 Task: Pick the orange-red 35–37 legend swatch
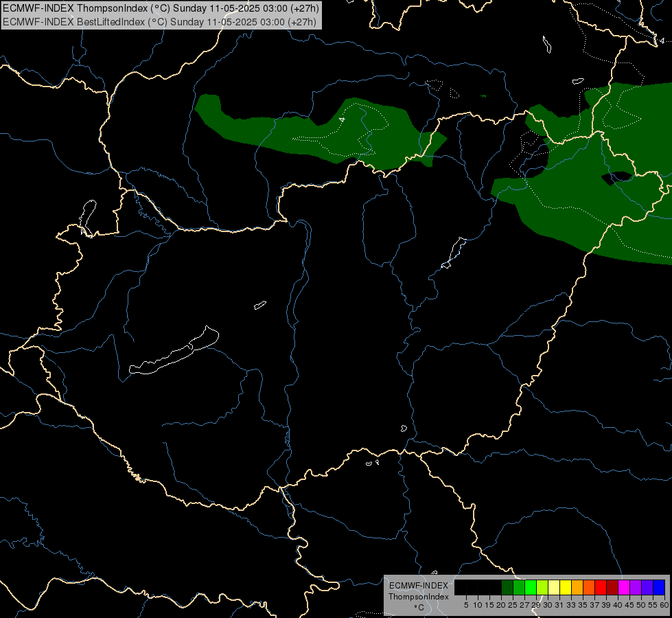pos(588,588)
